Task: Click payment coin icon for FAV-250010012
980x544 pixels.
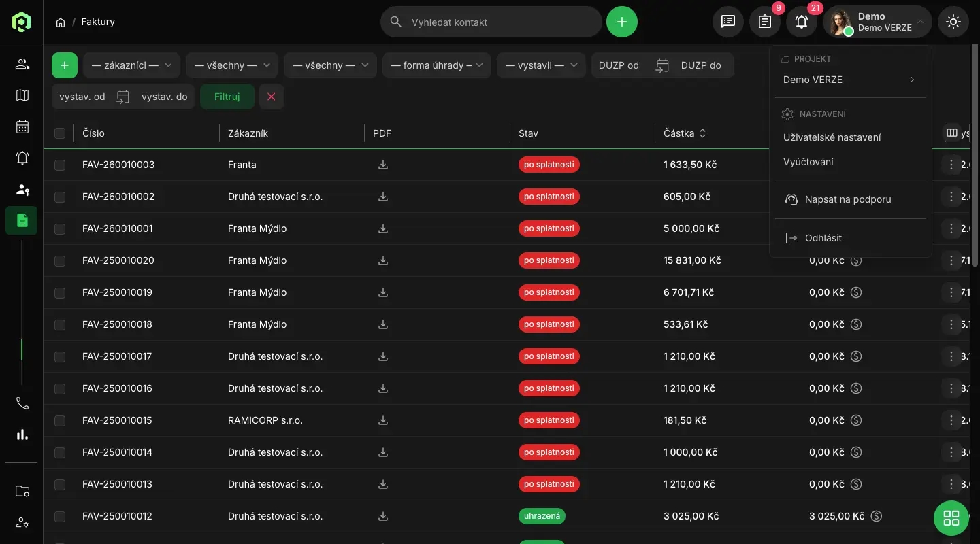Action: click(877, 516)
